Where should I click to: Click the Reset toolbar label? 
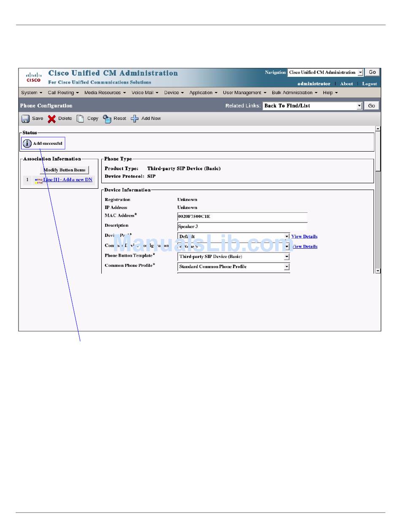click(120, 119)
